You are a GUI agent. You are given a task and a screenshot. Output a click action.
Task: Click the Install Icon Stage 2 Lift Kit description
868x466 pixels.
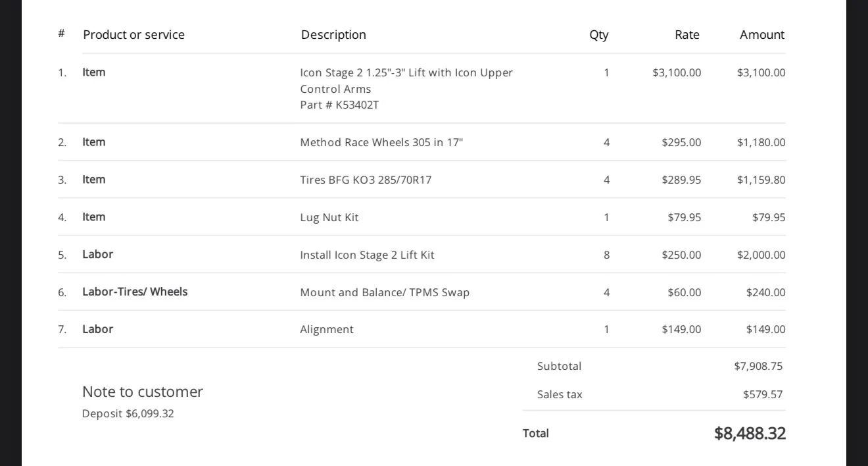[367, 255]
